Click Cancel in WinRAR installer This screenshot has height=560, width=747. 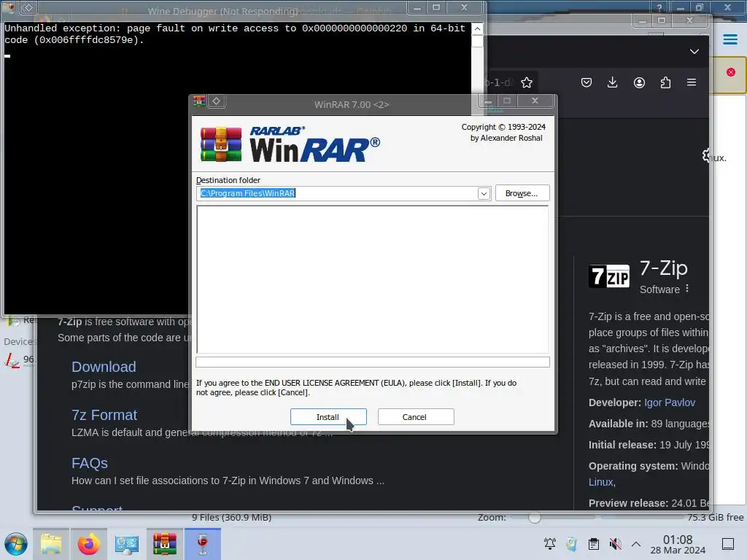pyautogui.click(x=415, y=416)
